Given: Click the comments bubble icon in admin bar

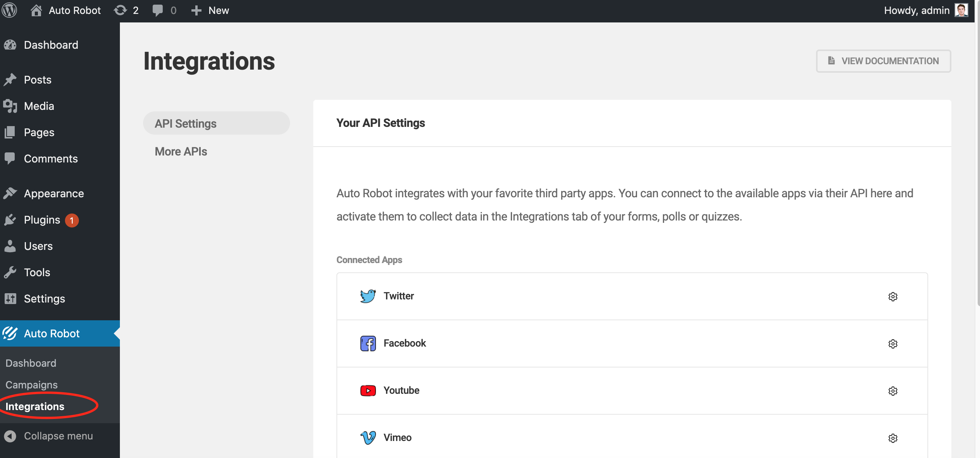Looking at the screenshot, I should (x=158, y=10).
